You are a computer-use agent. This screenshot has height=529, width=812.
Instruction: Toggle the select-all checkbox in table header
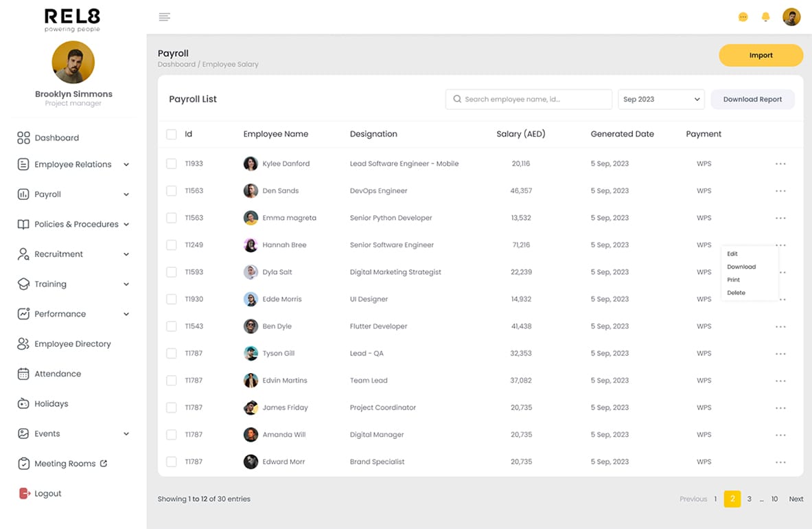pyautogui.click(x=172, y=135)
